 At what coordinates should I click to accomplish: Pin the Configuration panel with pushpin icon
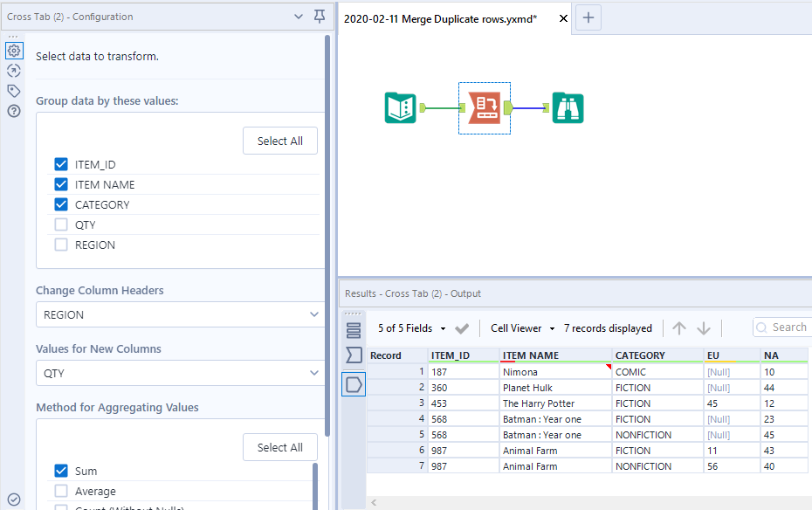pos(320,17)
